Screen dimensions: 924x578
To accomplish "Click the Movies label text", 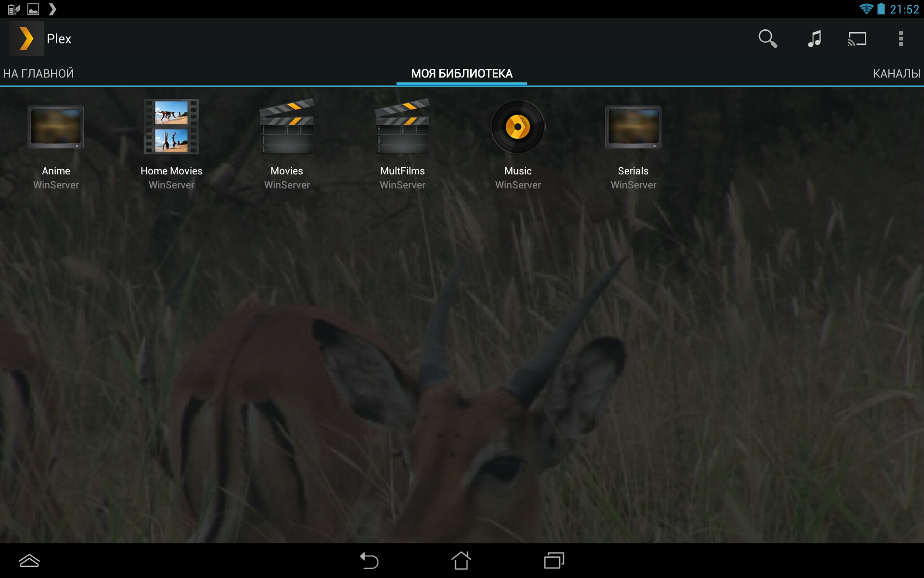I will pyautogui.click(x=287, y=171).
